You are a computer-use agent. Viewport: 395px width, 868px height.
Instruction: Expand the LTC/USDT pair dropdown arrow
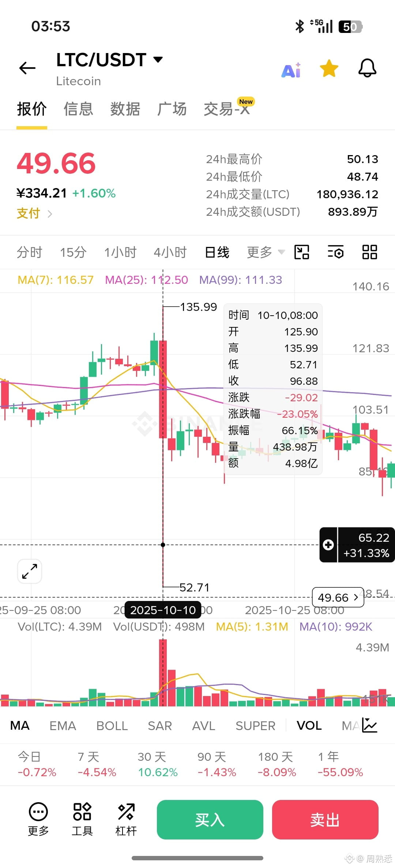[158, 60]
